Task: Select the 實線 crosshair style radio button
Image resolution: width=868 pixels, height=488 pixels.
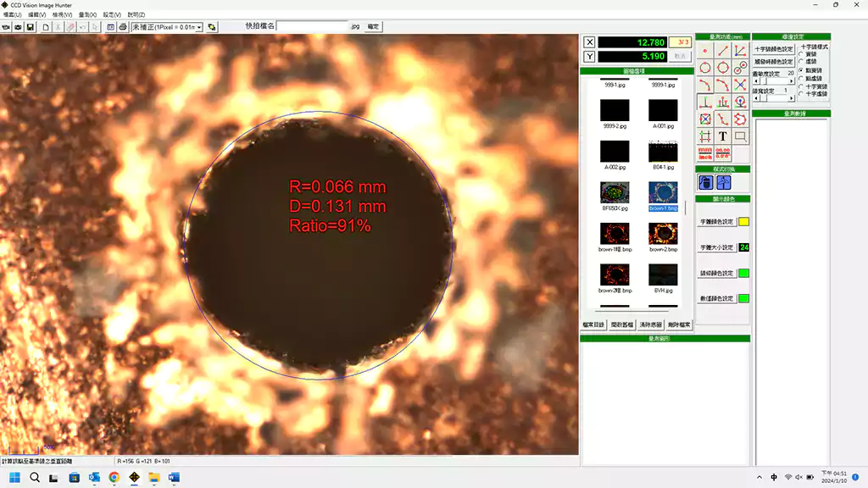Action: (x=802, y=53)
